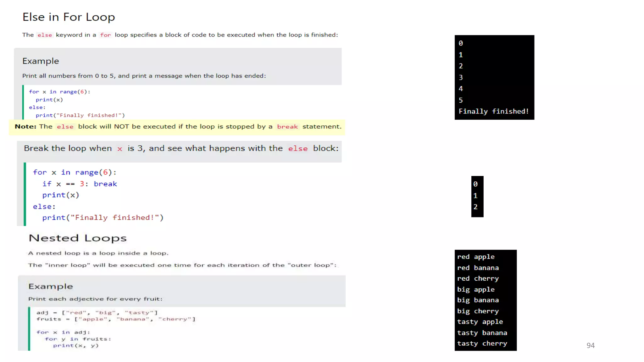Click 'Print each adjective for every fruit' text
Image resolution: width=644 pixels, height=362 pixels.
pos(95,299)
